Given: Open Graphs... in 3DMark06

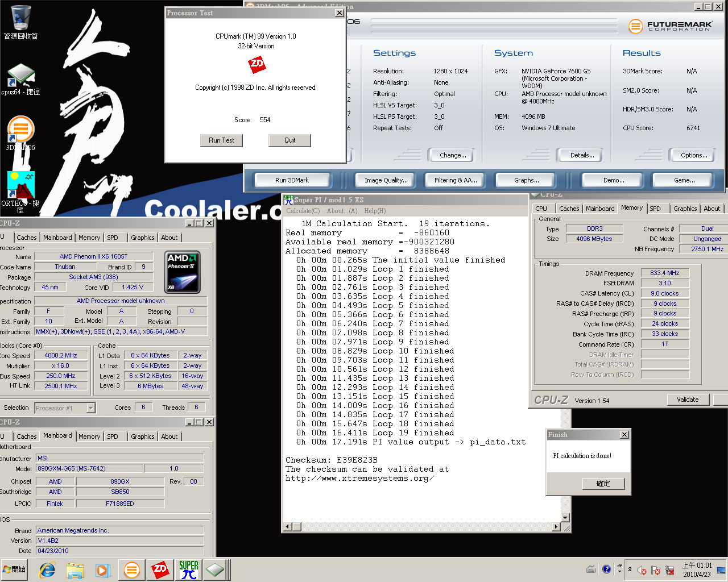Looking at the screenshot, I should pyautogui.click(x=527, y=180).
